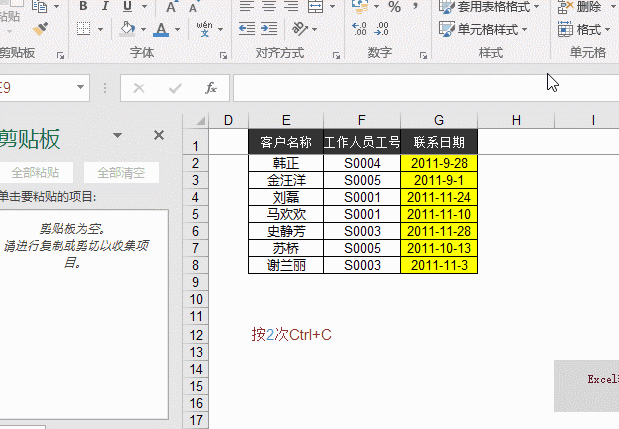Screen dimensions: 619x429
Task: Open 单元格样式 cell styles menu
Action: [483, 29]
